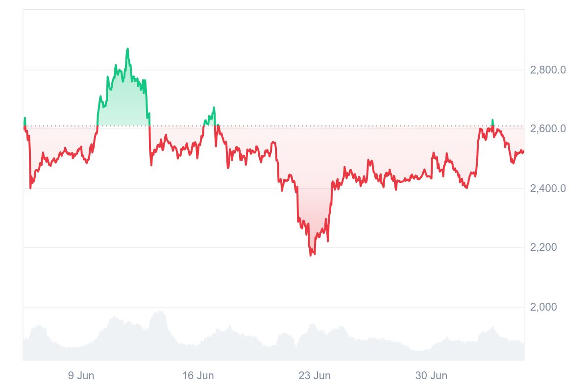Image resolution: width=588 pixels, height=392 pixels.
Task: Click the volume area below 23 Jun dip
Action: 313,343
